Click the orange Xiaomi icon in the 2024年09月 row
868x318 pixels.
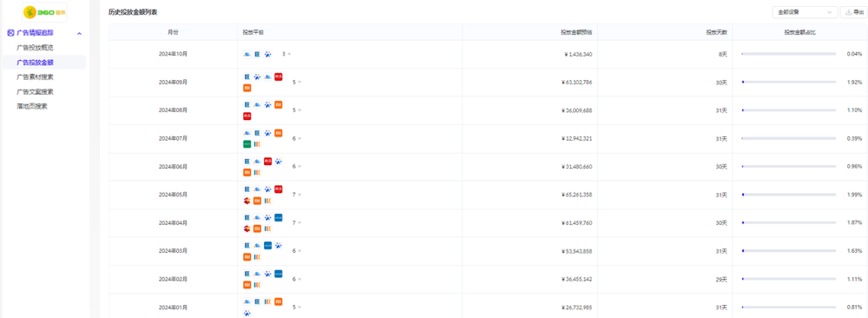pos(247,88)
